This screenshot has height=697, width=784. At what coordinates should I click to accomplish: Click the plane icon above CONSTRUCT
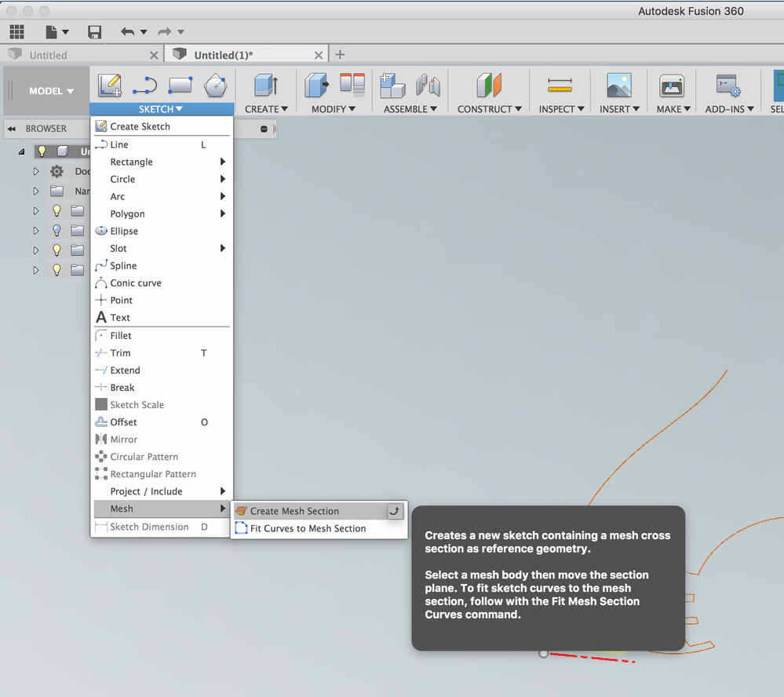[489, 85]
